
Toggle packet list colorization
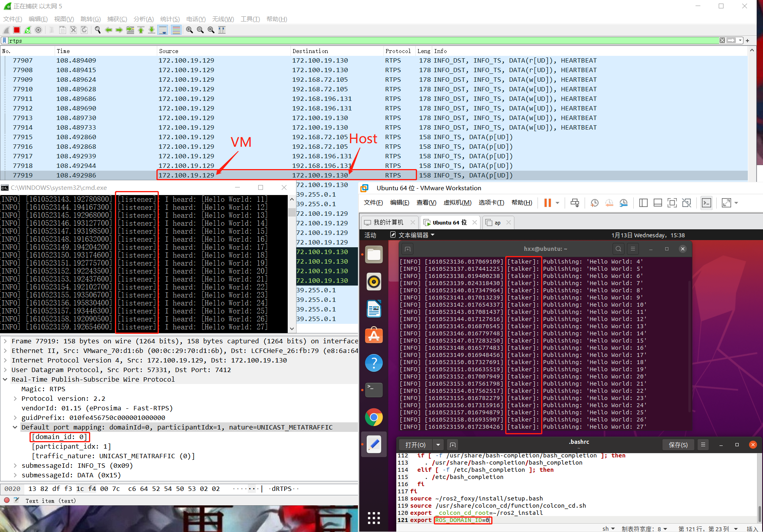[176, 30]
